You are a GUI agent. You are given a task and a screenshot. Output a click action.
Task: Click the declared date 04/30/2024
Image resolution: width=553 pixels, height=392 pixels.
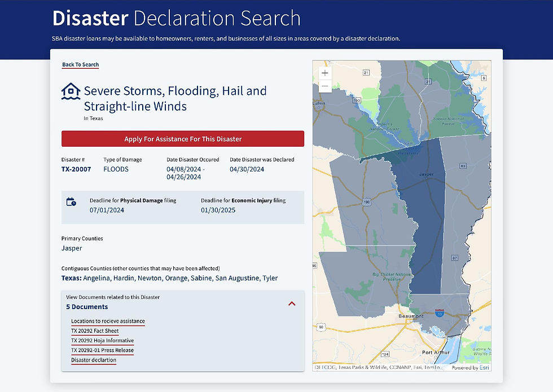pyautogui.click(x=247, y=169)
